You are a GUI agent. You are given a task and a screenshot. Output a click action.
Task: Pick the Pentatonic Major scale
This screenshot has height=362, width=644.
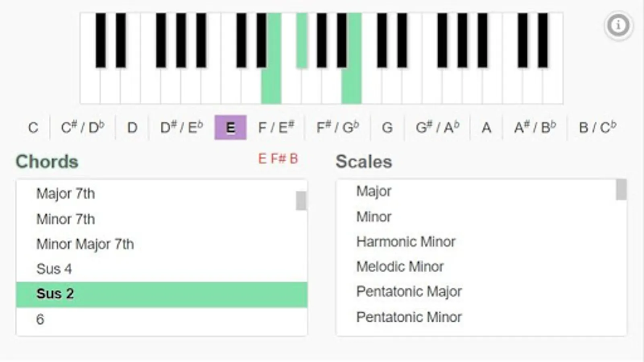pos(409,292)
